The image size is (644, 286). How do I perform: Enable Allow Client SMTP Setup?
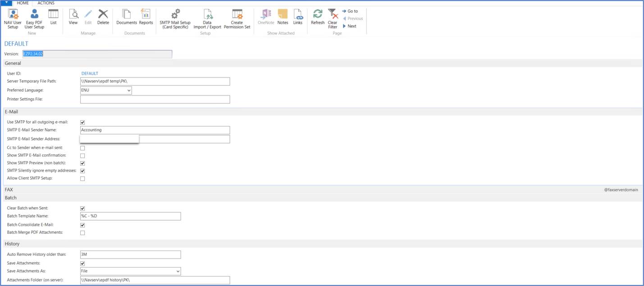(x=82, y=179)
